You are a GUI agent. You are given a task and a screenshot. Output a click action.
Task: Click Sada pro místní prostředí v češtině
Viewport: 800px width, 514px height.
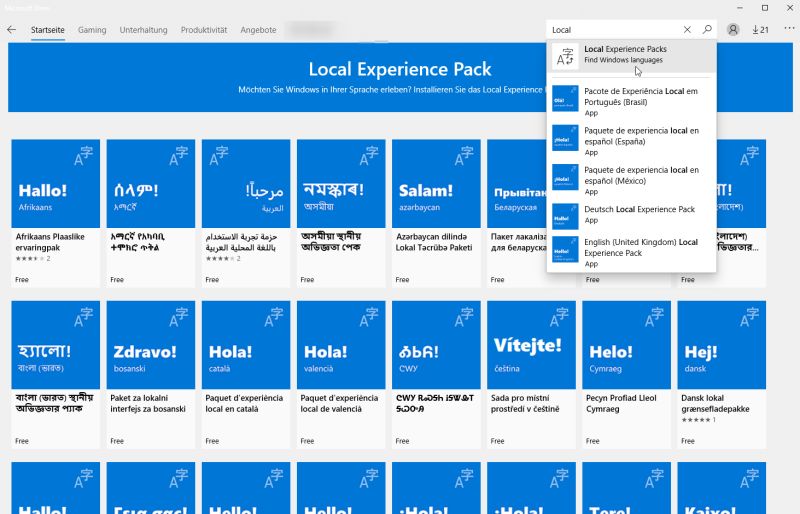525,403
